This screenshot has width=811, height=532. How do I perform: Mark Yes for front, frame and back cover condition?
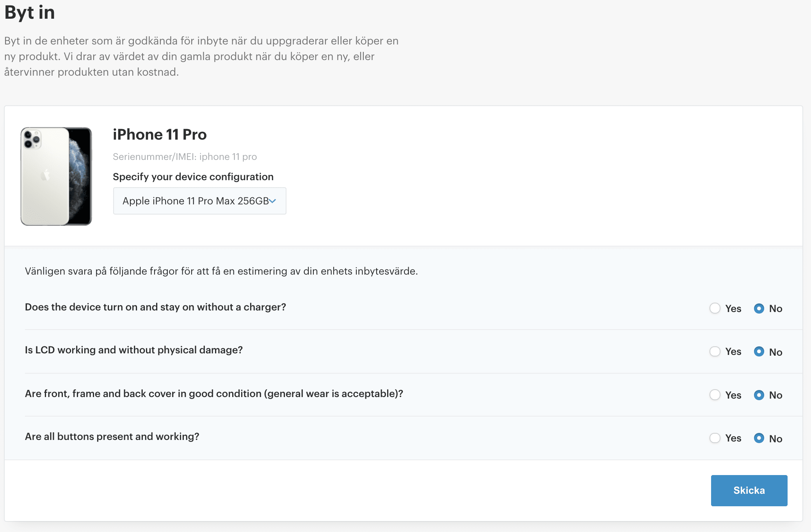(x=715, y=395)
